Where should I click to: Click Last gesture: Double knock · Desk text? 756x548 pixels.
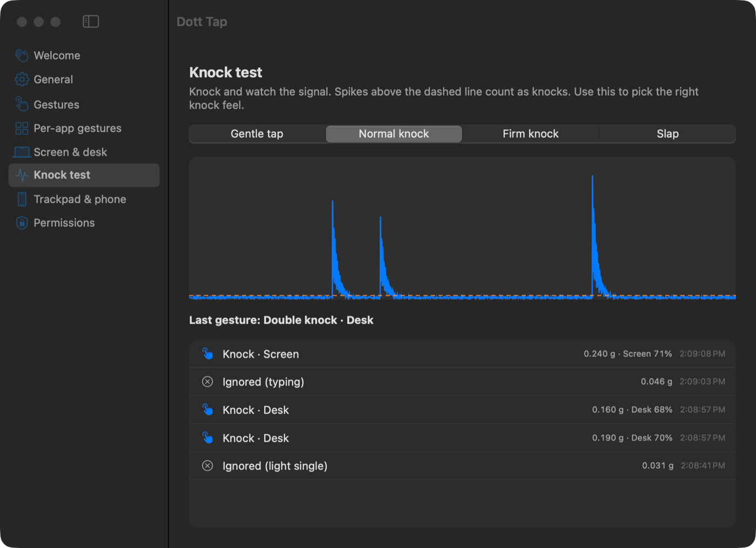tap(281, 320)
